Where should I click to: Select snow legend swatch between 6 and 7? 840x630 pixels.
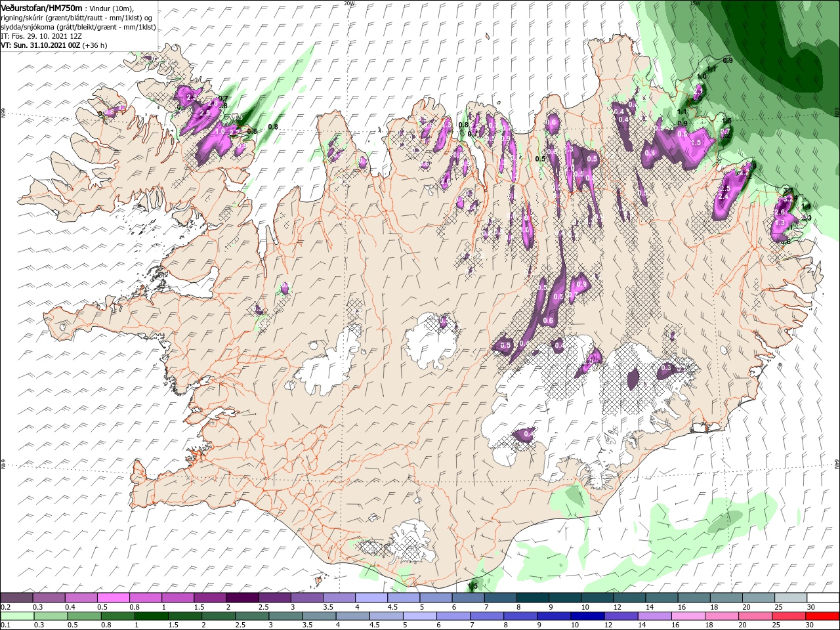click(468, 598)
